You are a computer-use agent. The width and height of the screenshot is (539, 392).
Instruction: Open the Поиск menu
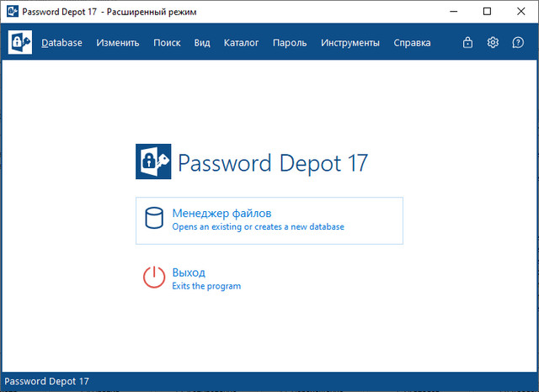point(167,43)
